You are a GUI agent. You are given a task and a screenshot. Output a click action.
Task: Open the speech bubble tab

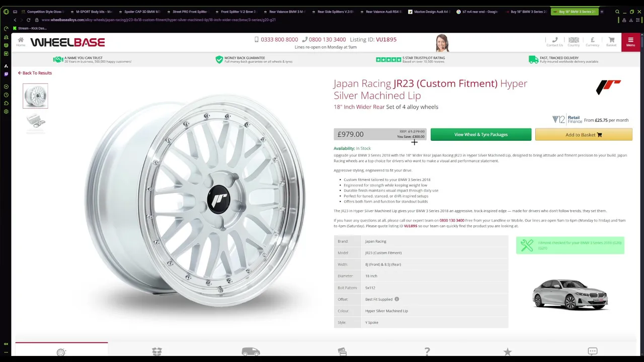(592, 352)
